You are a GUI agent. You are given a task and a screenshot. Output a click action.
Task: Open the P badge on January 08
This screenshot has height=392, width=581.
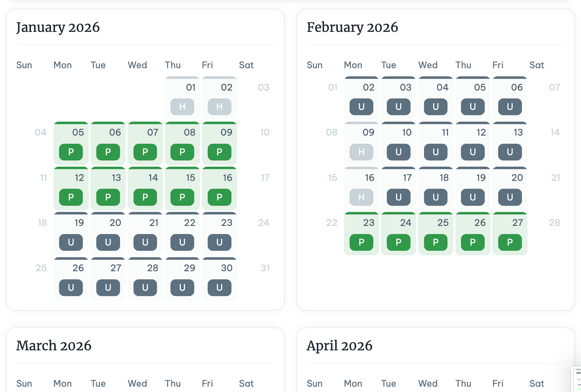[x=182, y=152]
